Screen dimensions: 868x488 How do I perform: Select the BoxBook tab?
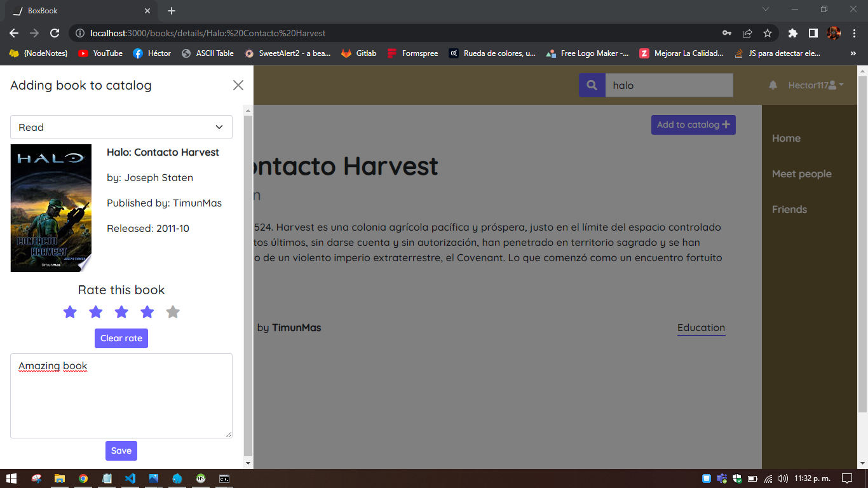81,11
